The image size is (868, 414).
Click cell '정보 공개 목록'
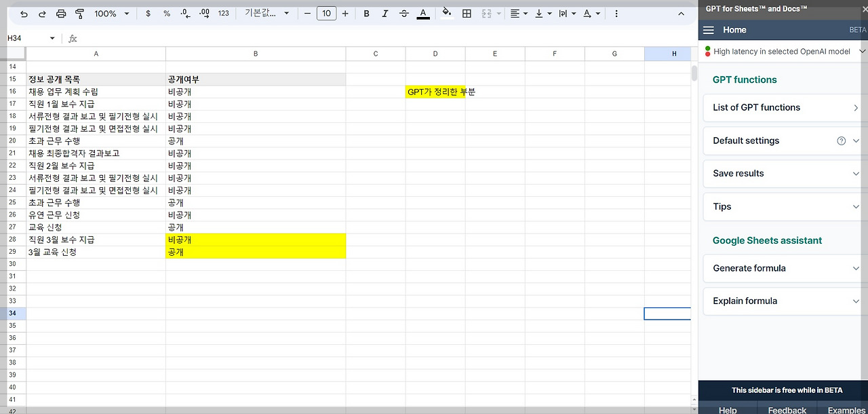click(96, 79)
